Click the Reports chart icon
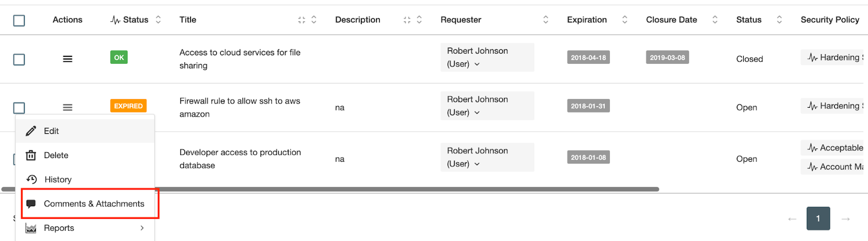868x241 pixels. pyautogui.click(x=31, y=228)
